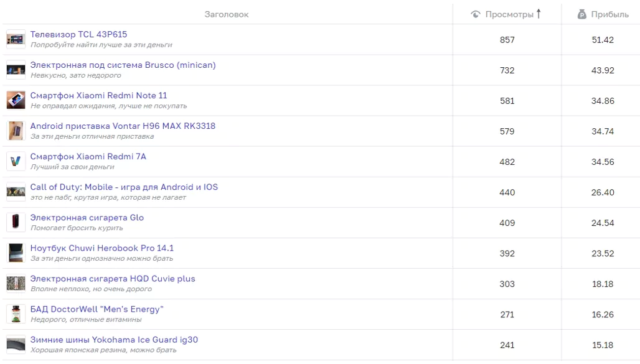Click the eye icon beside Просмотры header

(x=476, y=14)
